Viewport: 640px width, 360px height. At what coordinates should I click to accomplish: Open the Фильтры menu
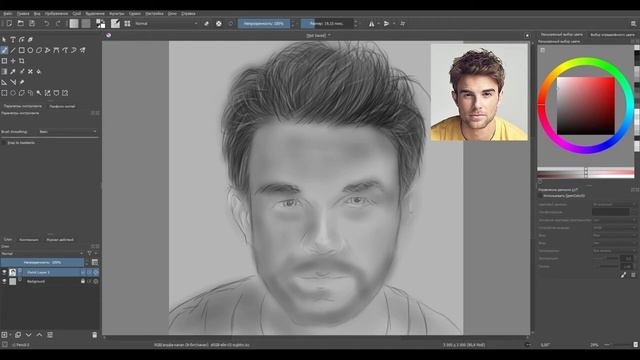point(116,13)
